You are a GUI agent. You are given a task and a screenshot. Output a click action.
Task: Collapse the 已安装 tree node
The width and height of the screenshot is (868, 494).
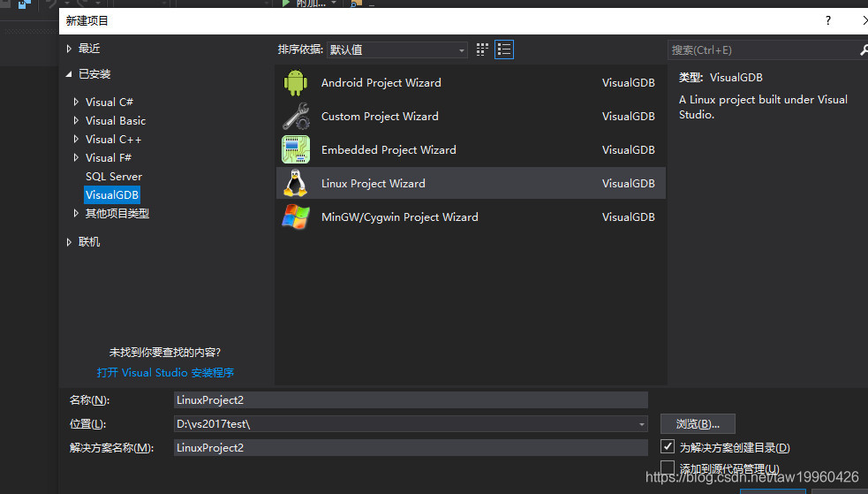69,74
